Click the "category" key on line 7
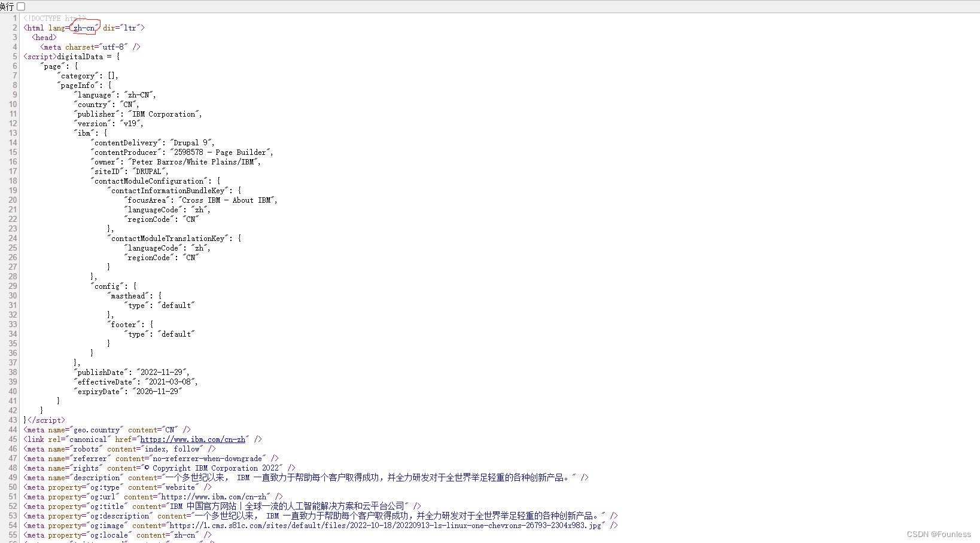 click(78, 76)
